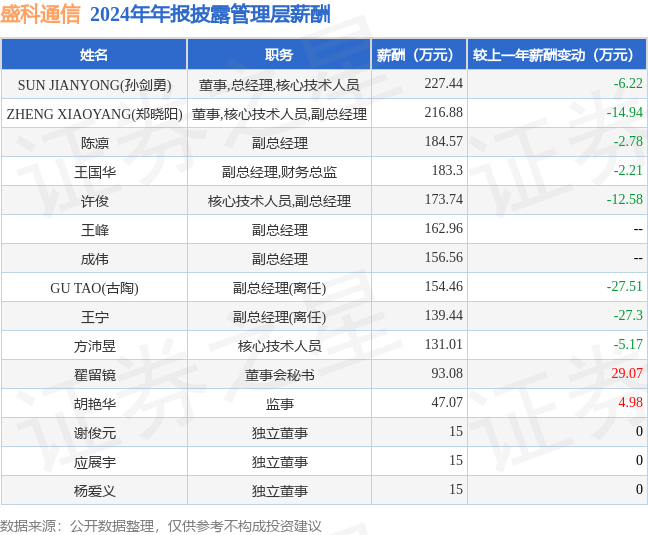Click the change value -27.3
Image resolution: width=648 pixels, height=535 pixels.
[x=628, y=315]
